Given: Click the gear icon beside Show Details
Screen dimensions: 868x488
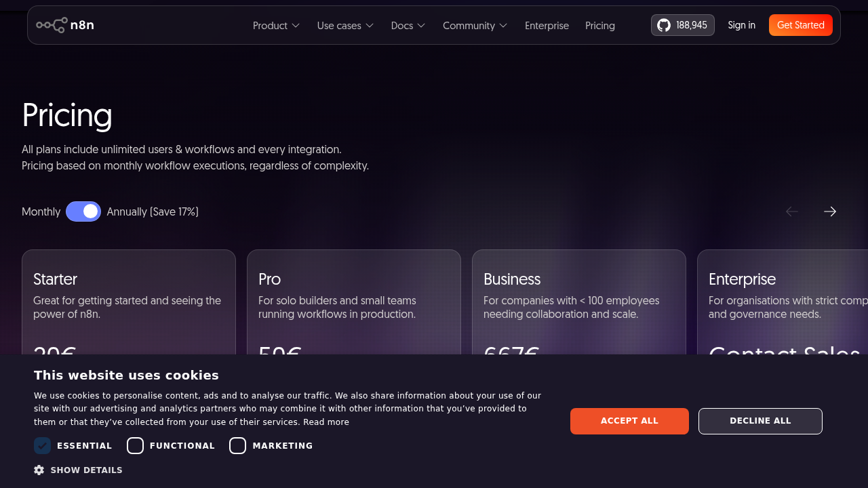Looking at the screenshot, I should [39, 470].
